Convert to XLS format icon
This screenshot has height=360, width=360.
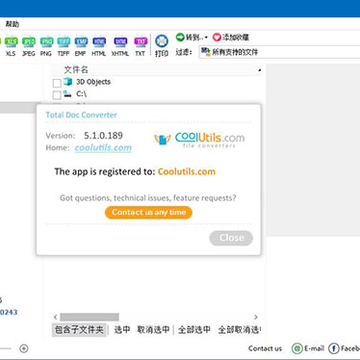[11, 46]
